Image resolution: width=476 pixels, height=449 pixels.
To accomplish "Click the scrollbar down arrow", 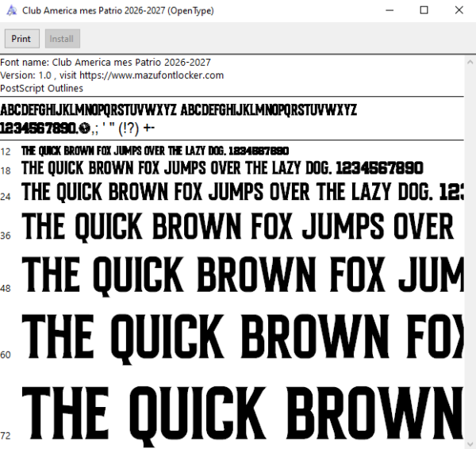I will 470,444.
